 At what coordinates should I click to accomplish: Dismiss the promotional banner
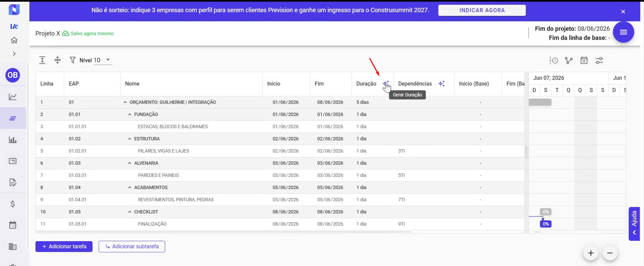pyautogui.click(x=623, y=11)
